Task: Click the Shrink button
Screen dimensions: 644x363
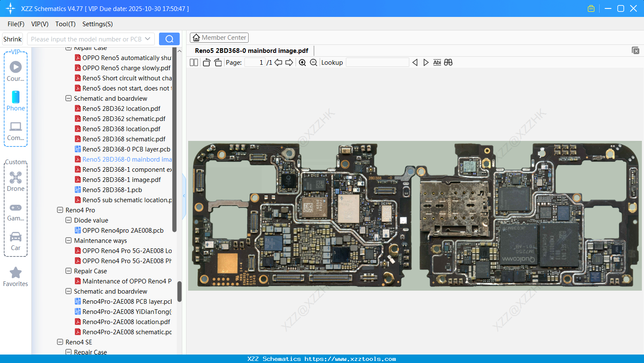Action: click(13, 39)
